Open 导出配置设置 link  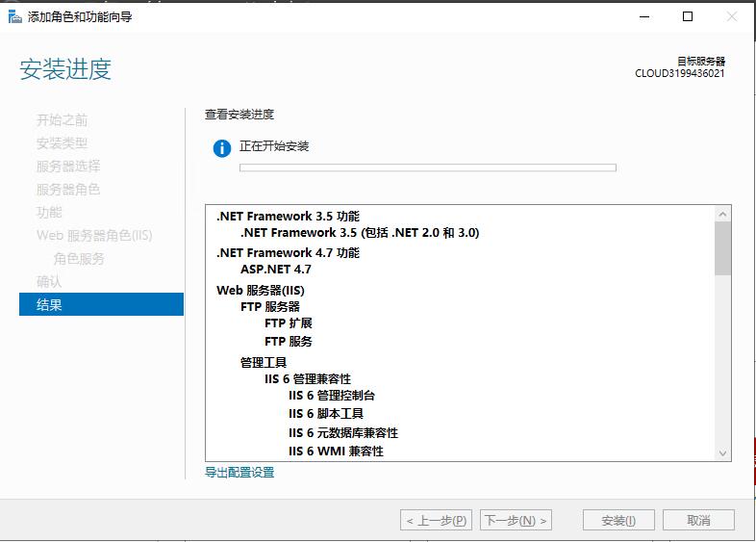pyautogui.click(x=239, y=472)
